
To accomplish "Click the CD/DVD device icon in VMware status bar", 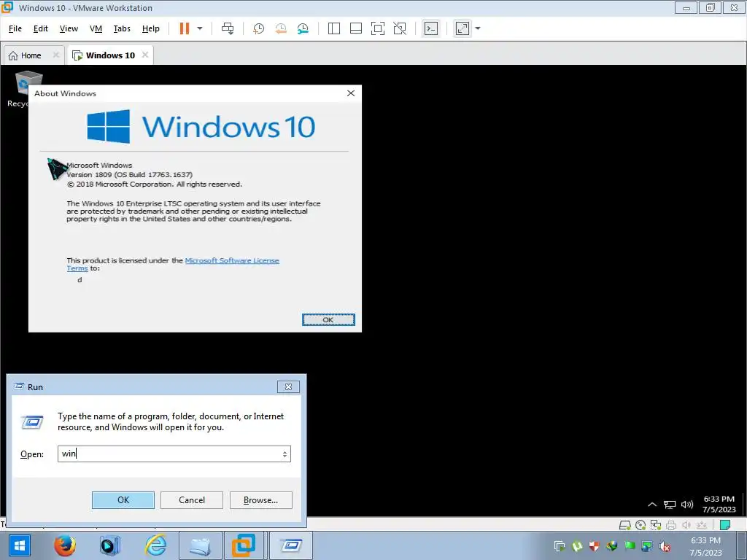I will click(640, 525).
